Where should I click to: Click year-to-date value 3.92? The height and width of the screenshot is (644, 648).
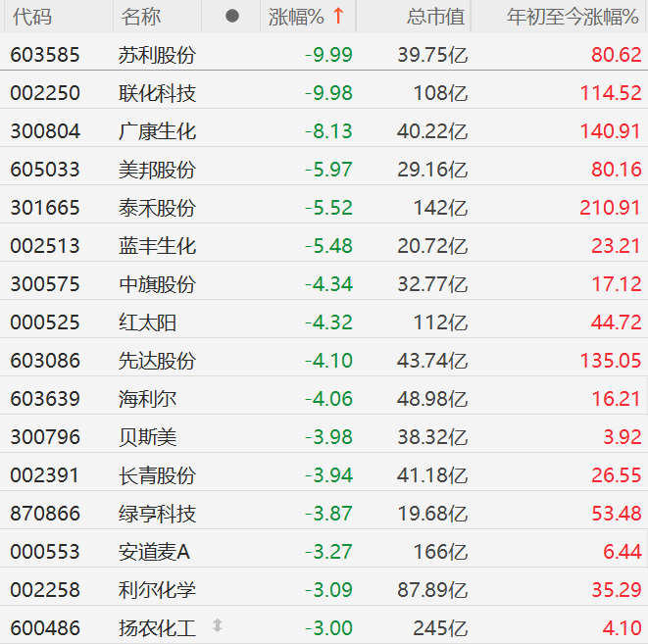(623, 437)
